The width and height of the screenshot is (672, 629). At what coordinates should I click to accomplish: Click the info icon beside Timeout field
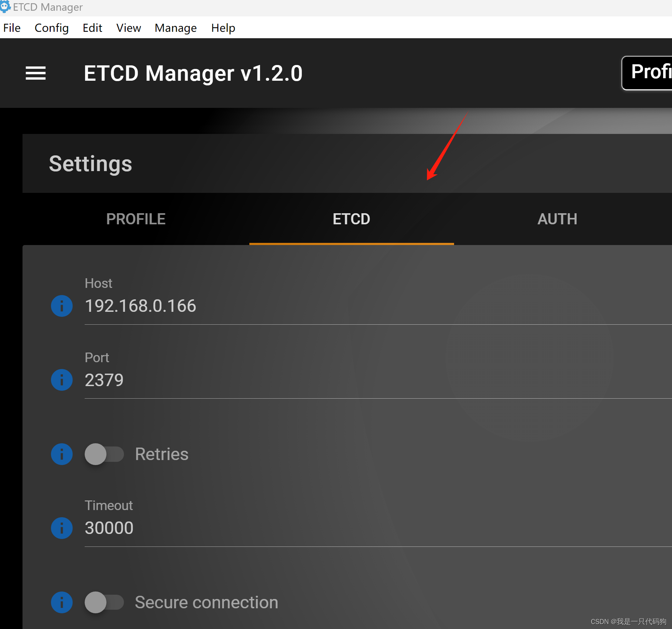[61, 528]
